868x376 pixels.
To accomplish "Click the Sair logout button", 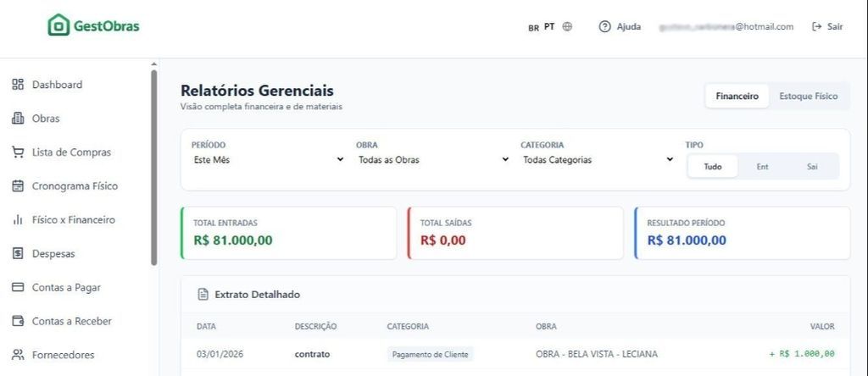I will pos(827,26).
